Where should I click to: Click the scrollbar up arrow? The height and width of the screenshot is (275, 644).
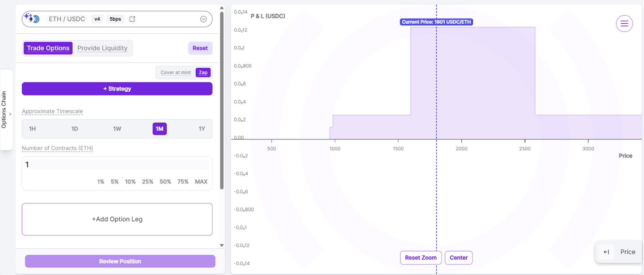222,8
